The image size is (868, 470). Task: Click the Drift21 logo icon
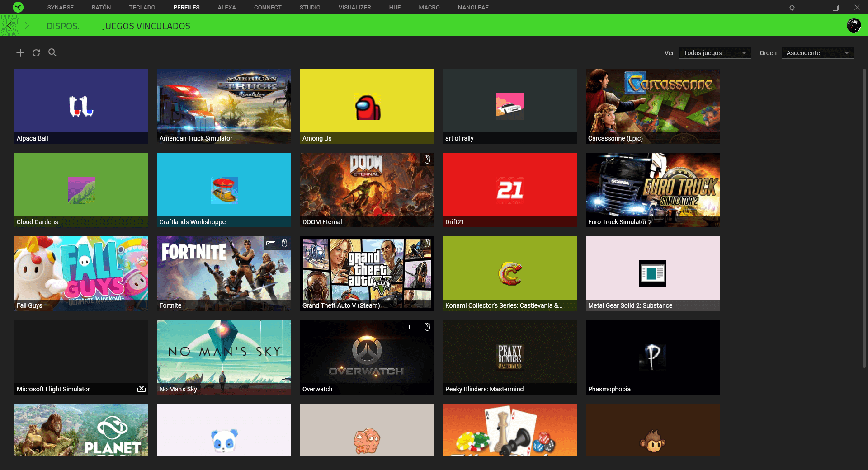click(x=510, y=190)
